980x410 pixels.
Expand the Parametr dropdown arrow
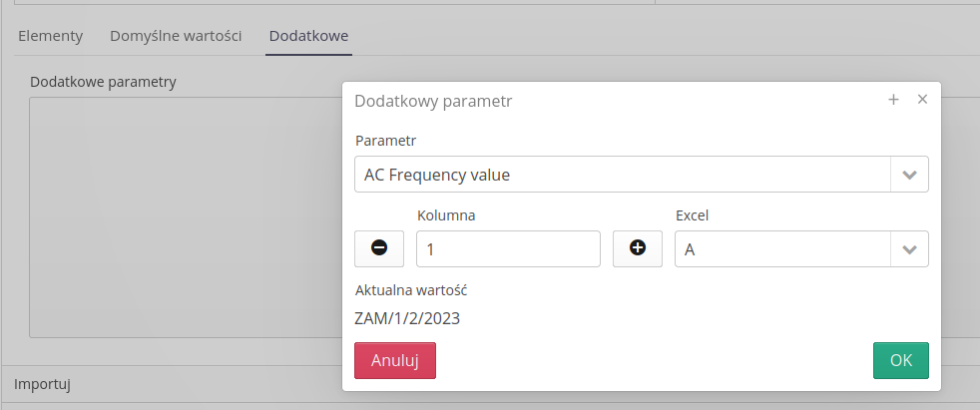click(909, 175)
